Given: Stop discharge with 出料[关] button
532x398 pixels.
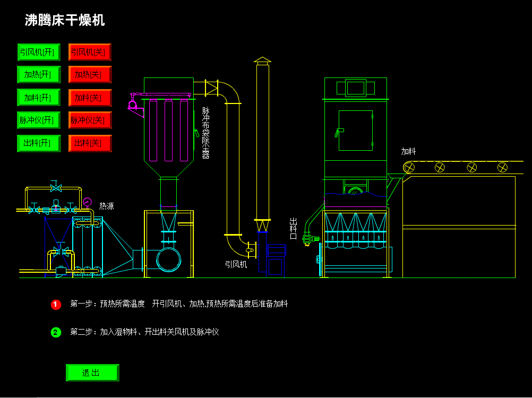Looking at the screenshot, I should point(90,143).
